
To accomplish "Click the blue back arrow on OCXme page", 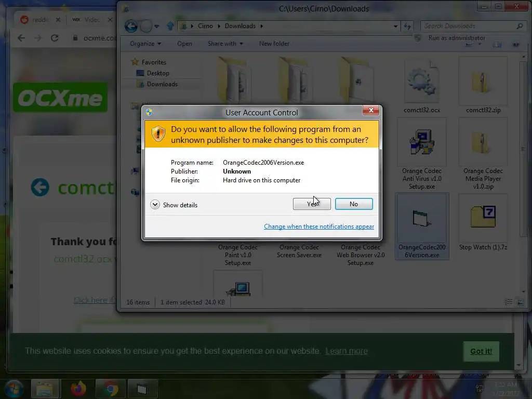I will (x=40, y=187).
